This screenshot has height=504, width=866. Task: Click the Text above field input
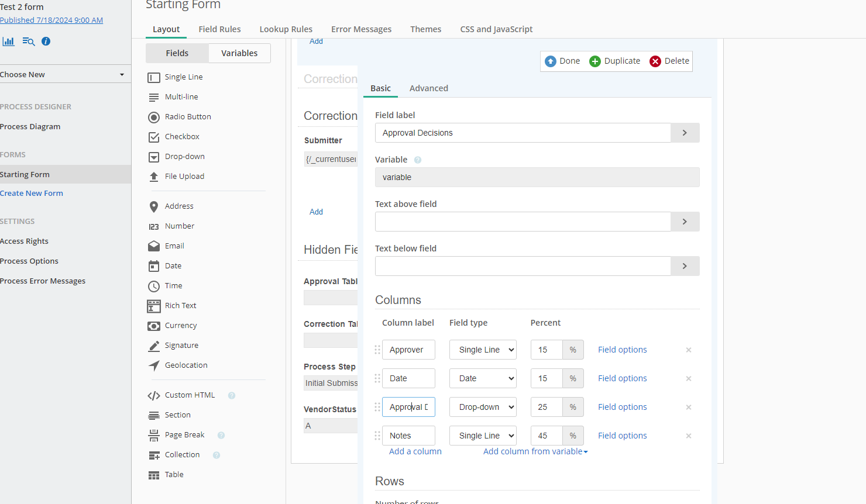coord(523,222)
